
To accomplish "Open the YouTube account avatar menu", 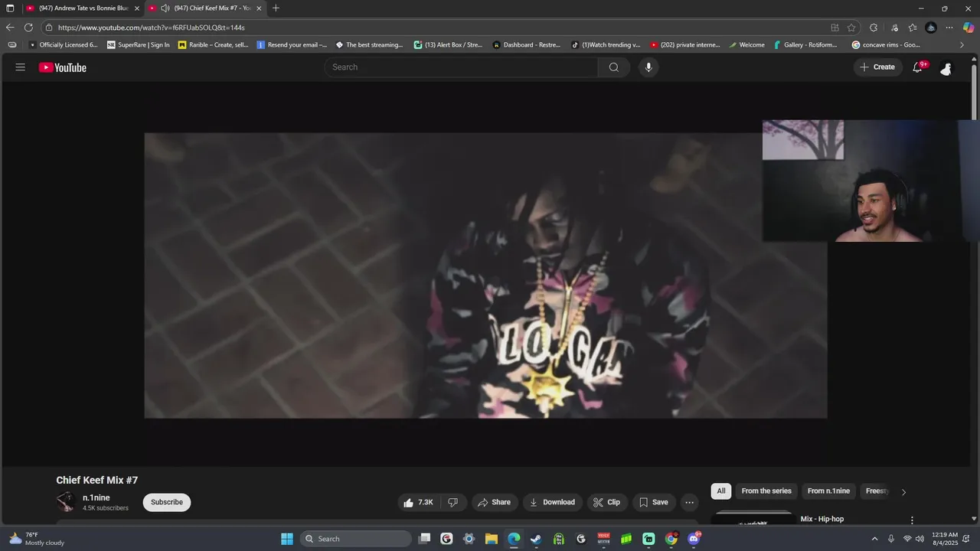I will pos(946,67).
